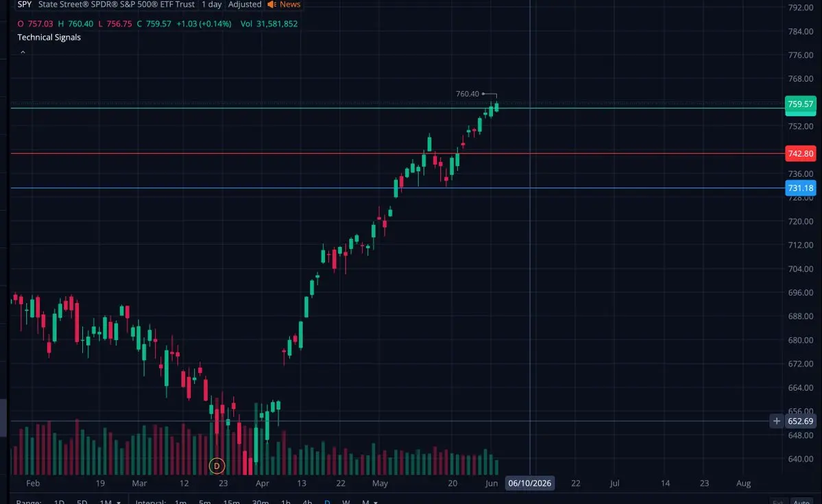
Task: Click the 640.00 price axis label
Action: pyautogui.click(x=801, y=459)
